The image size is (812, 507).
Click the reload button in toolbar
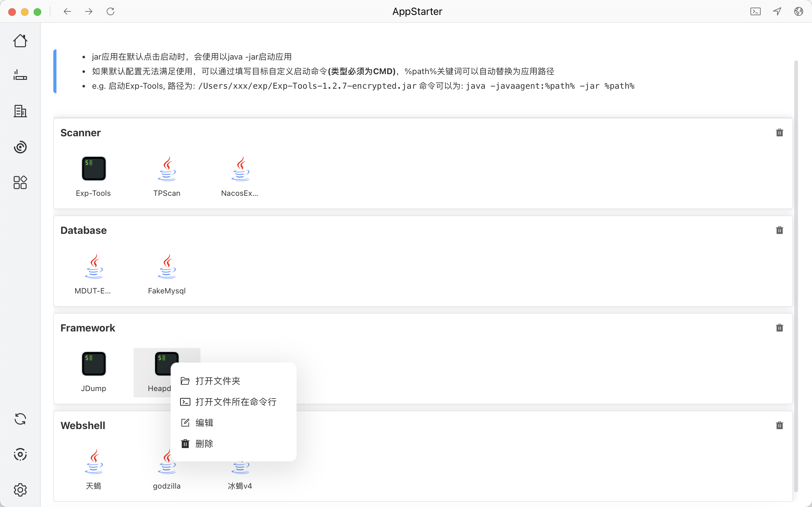pyautogui.click(x=110, y=12)
